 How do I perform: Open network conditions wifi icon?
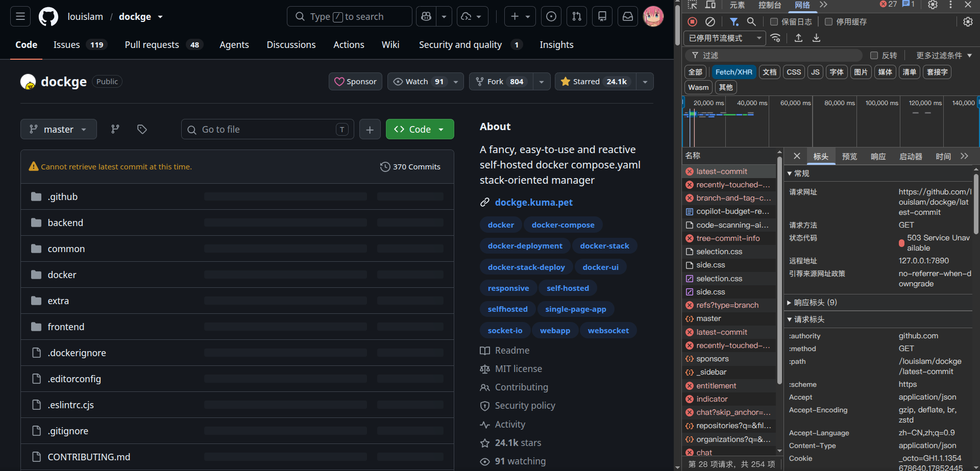click(776, 38)
